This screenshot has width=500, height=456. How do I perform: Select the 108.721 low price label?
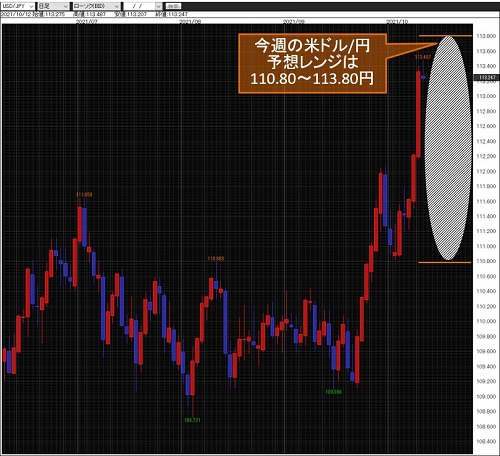(192, 420)
